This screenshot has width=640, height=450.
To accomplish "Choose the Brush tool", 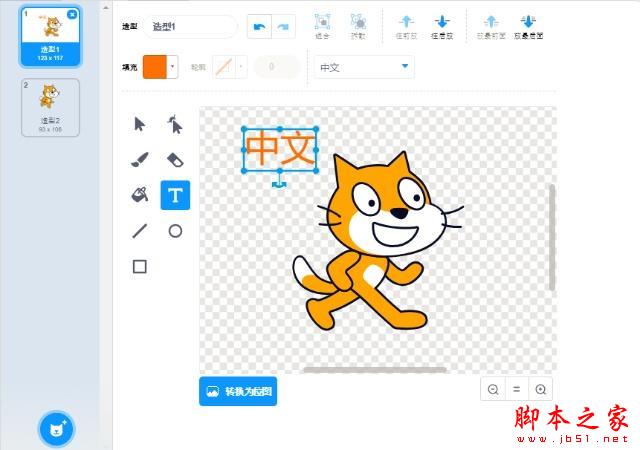I will [x=140, y=160].
